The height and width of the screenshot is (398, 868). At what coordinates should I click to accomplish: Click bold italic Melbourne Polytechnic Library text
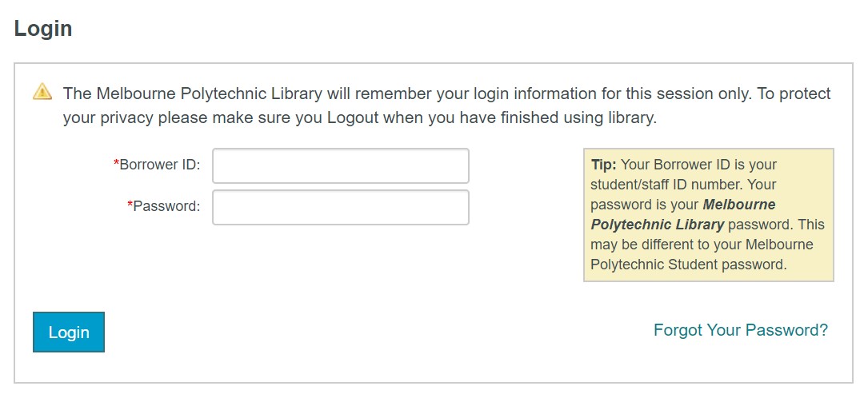(683, 214)
